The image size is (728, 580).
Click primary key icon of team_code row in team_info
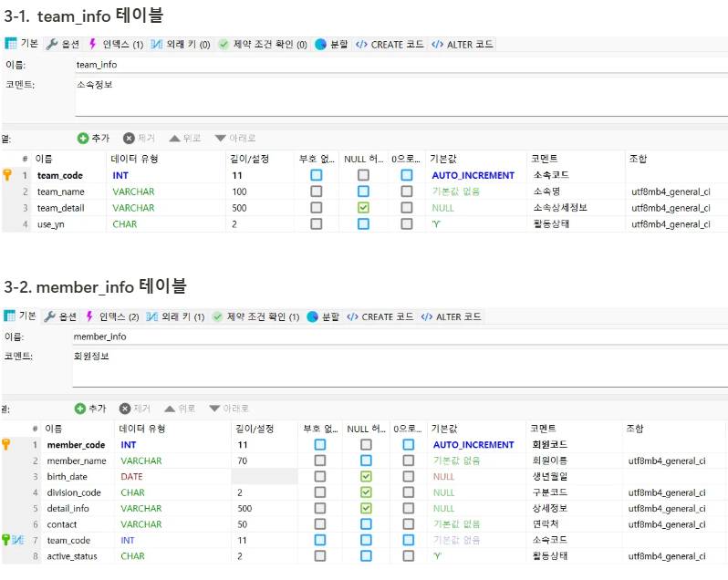tap(7, 175)
